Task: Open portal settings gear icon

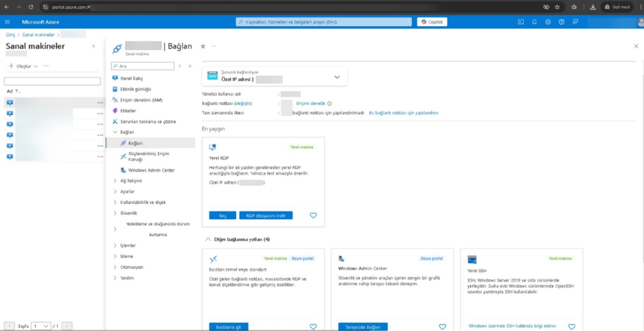Action: (x=548, y=21)
